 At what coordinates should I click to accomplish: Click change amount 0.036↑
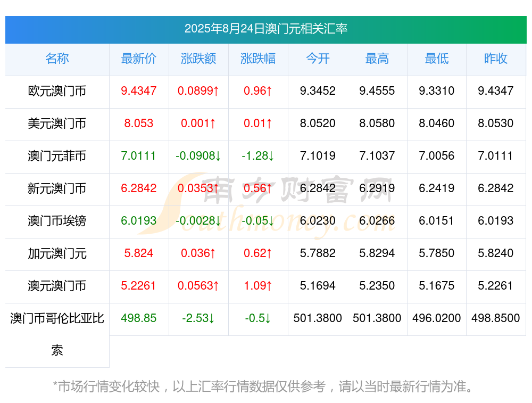coord(198,253)
